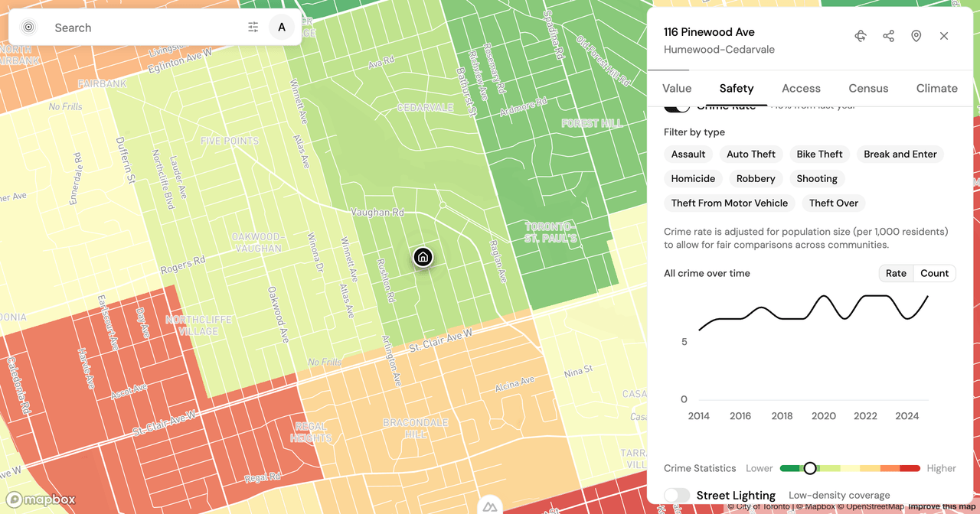
Task: Filter crime by Assault
Action: 688,155
